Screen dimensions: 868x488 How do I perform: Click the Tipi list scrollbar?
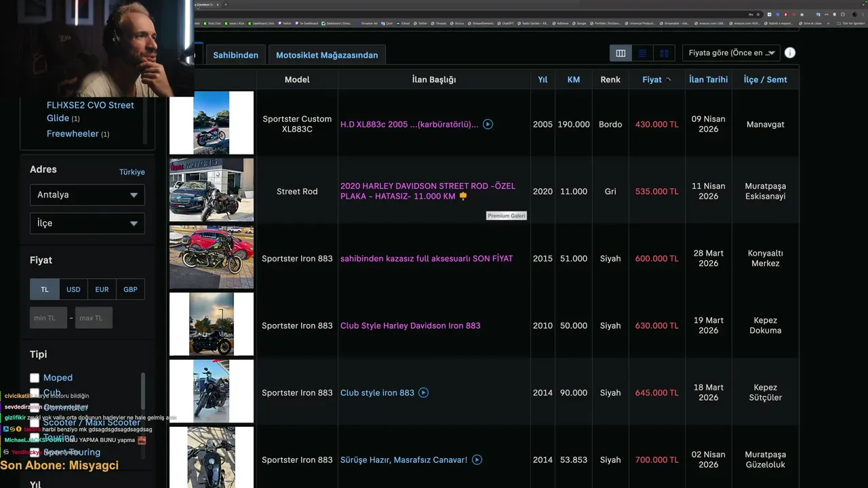pyautogui.click(x=143, y=391)
